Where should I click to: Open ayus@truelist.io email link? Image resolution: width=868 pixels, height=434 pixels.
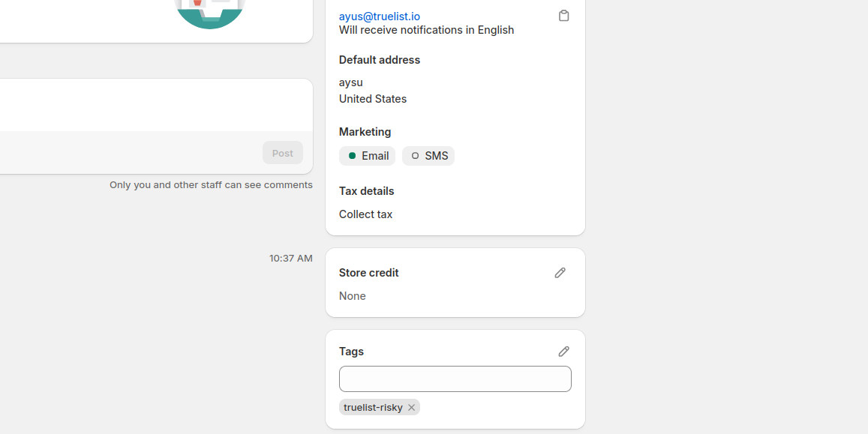(x=379, y=16)
